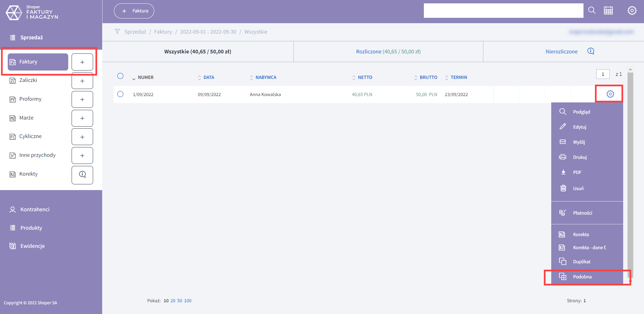Viewport: 644px width, 314px height.
Task: Sort invoices by BRUTTO column
Action: point(428,78)
